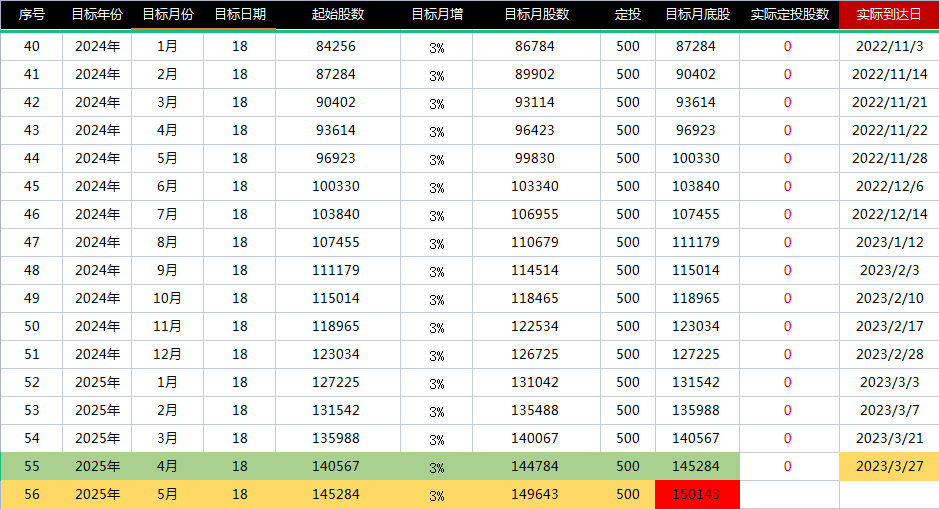Image resolution: width=939 pixels, height=509 pixels.
Task: Select year cell 2025年 in row 52
Action: pyautogui.click(x=97, y=382)
